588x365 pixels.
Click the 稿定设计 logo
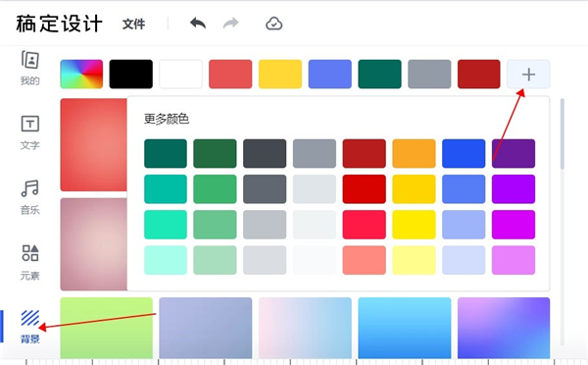[x=59, y=24]
